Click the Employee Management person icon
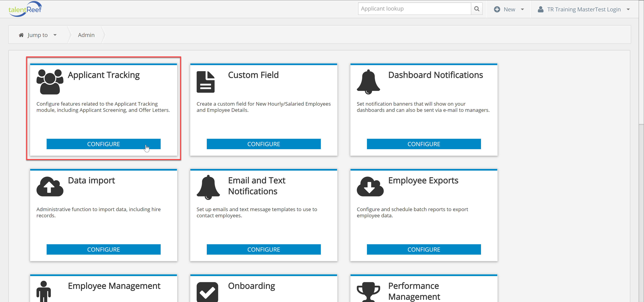The image size is (644, 302). [x=43, y=291]
